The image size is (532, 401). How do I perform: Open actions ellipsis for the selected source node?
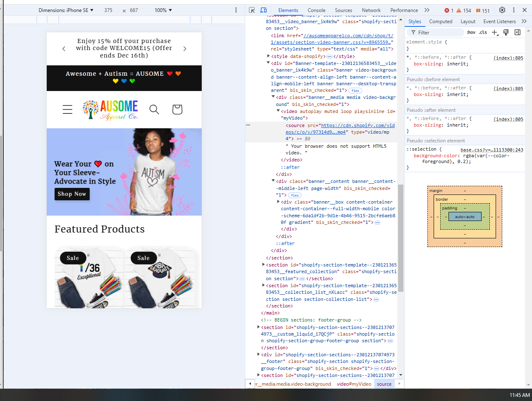click(x=248, y=125)
